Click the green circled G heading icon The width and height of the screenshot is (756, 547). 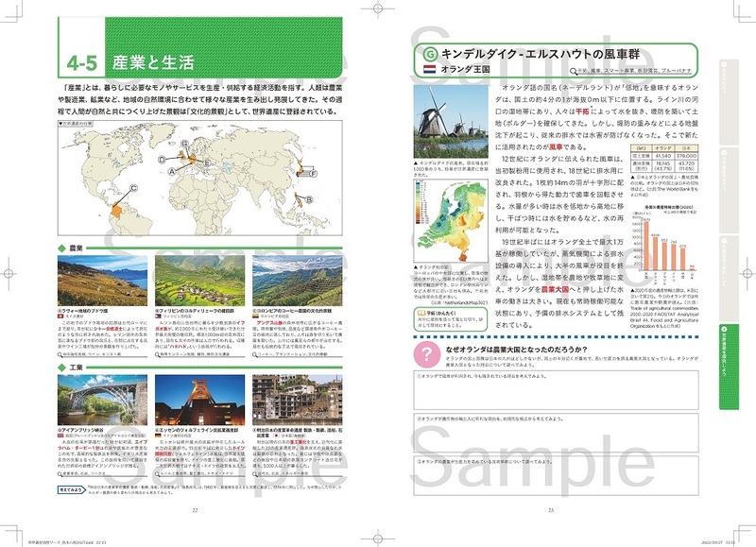(430, 54)
